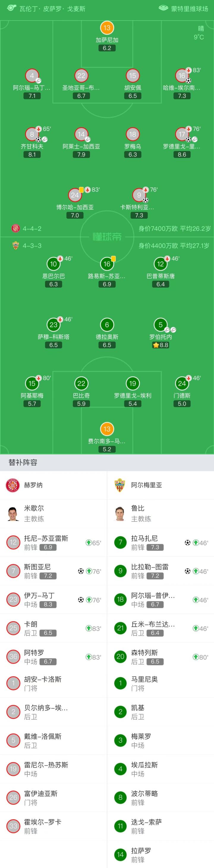Select substitute 斯图亚尼 number 7
The width and height of the screenshot is (214, 868).
[13, 571]
